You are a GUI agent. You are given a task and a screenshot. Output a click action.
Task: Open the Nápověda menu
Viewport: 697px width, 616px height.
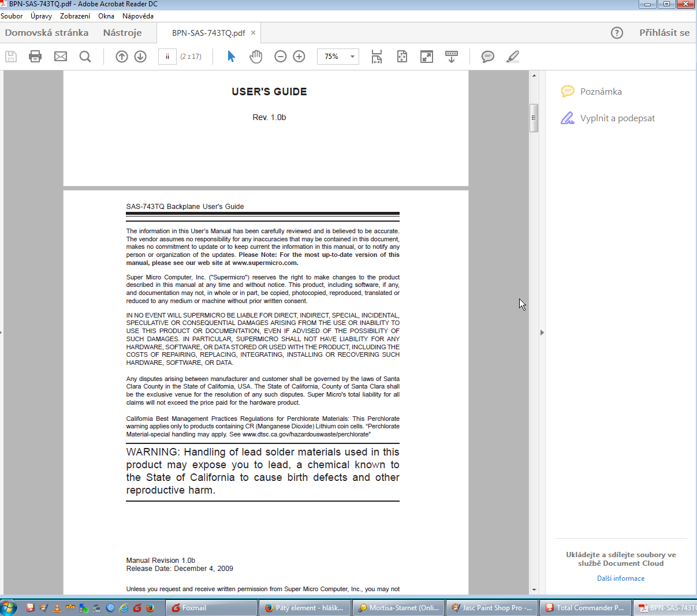point(138,16)
